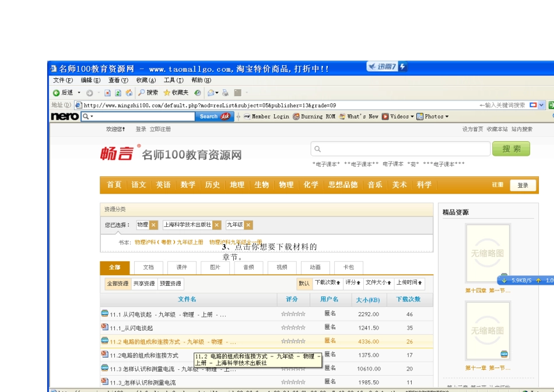
Task: Expand the Back button history arrow
Action: coord(79,93)
